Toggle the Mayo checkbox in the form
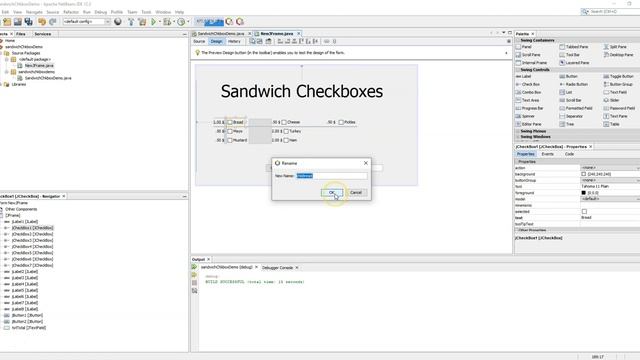The image size is (640, 360). click(230, 131)
